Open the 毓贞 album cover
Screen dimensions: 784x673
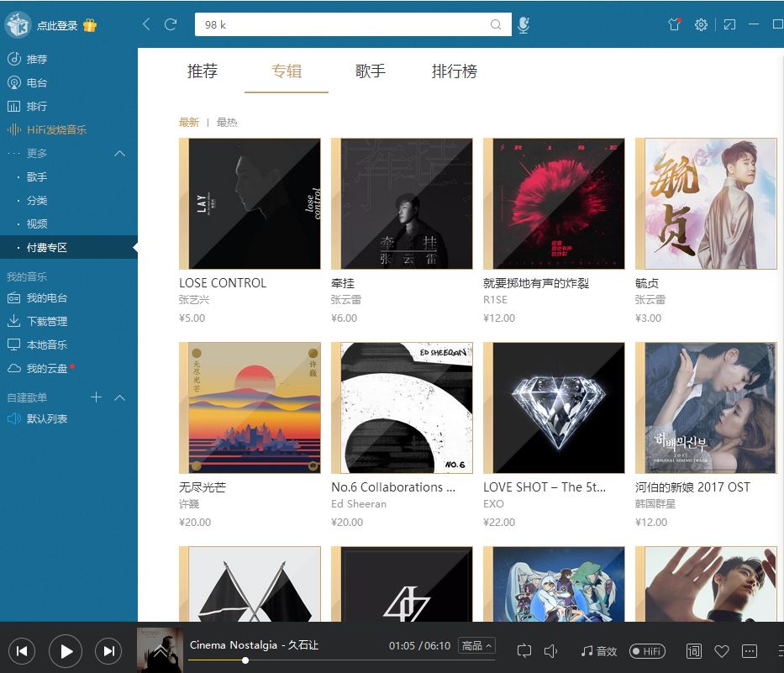[x=706, y=203]
